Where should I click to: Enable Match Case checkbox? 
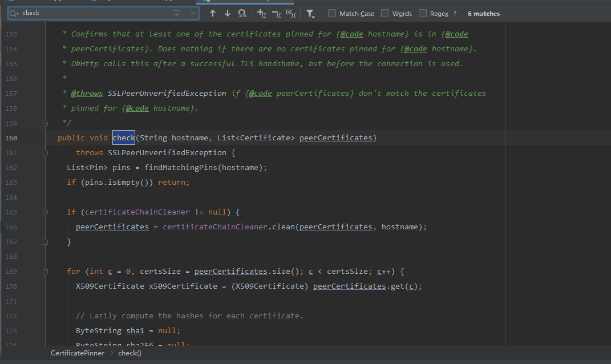click(332, 13)
